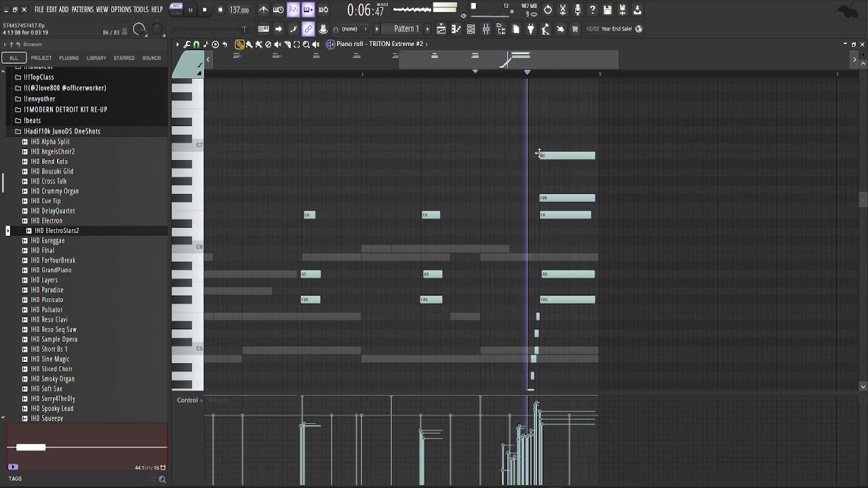Open piano roll main menu arrow
This screenshot has height=488, width=868.
click(177, 44)
